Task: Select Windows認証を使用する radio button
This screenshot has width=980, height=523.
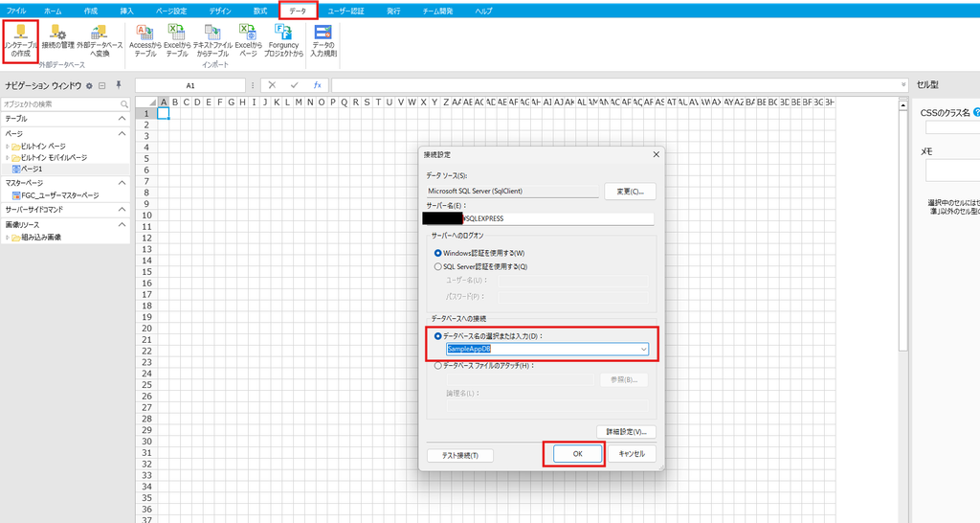Action: click(437, 254)
